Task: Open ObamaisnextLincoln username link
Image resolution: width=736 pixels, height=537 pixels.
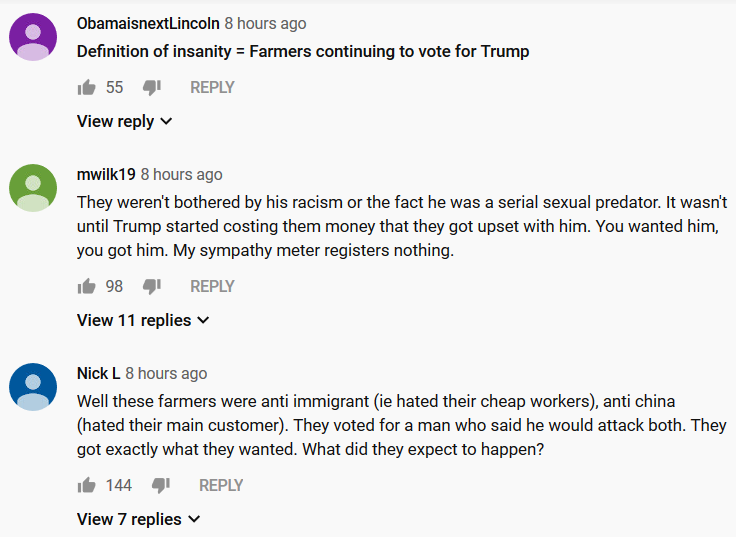Action: 148,23
